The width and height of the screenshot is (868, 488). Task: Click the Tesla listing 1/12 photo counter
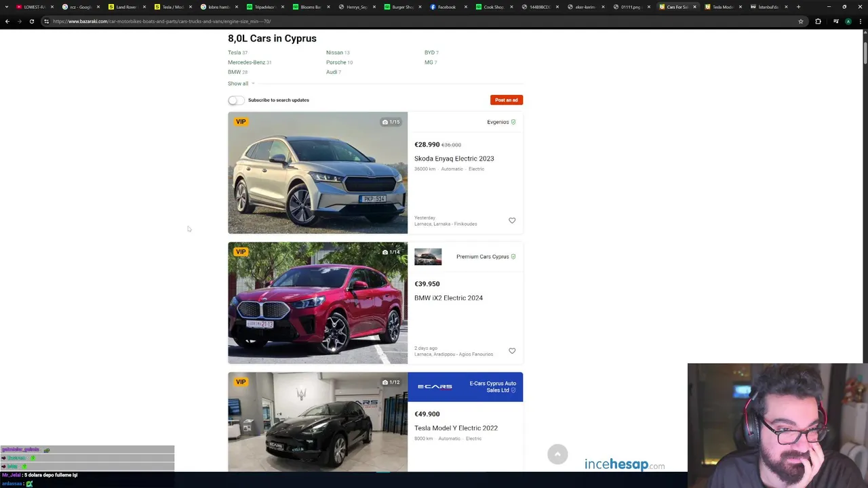(391, 382)
